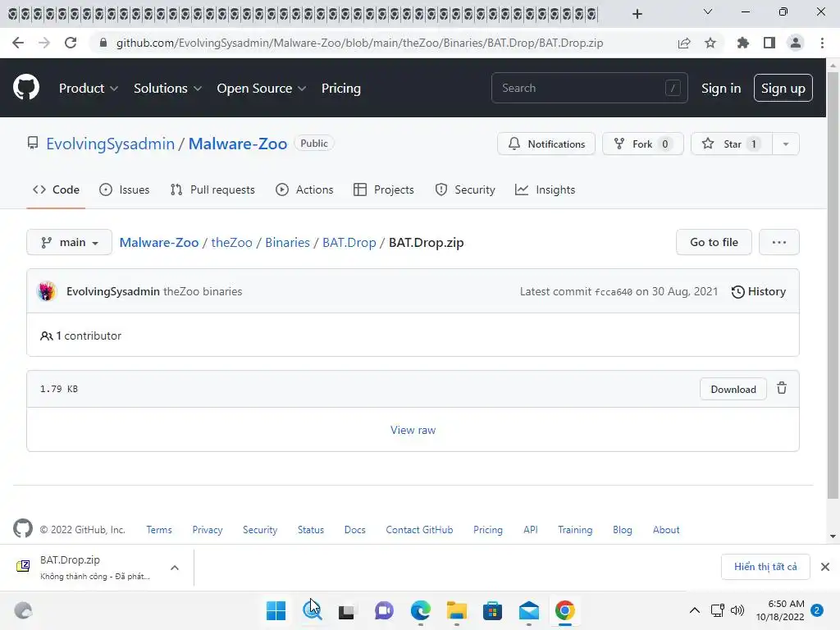Toggle the Chrome side panel icon
This screenshot has width=840, height=630.
(769, 43)
